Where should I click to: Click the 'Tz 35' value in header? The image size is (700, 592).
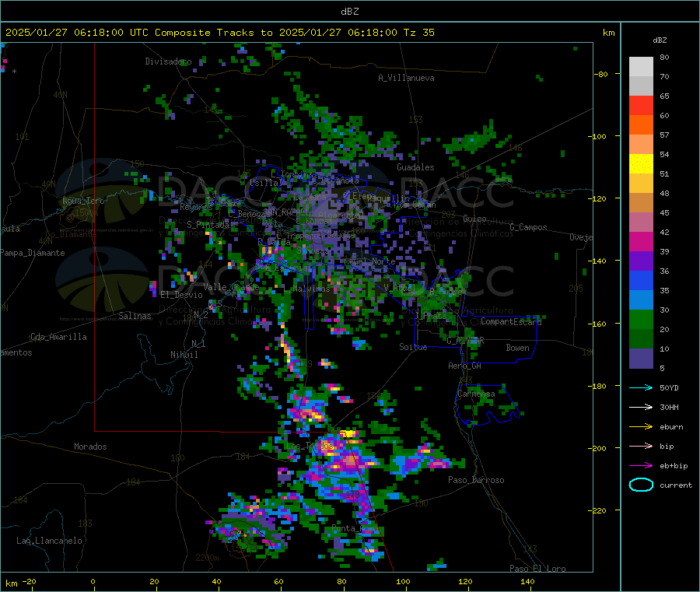click(418, 33)
